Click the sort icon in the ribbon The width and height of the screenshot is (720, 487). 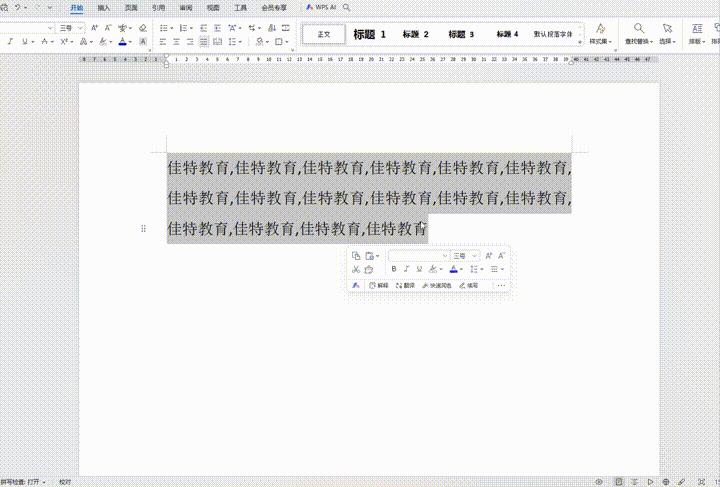pyautogui.click(x=272, y=28)
